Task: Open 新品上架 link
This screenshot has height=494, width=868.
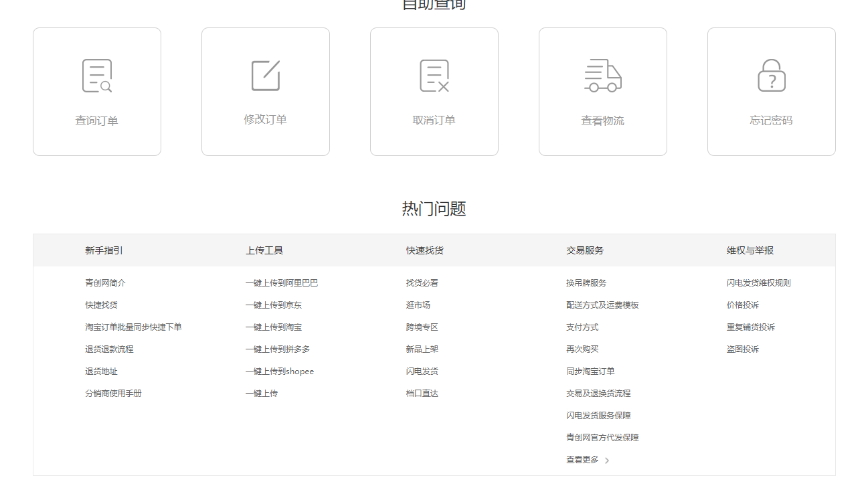Action: (422, 349)
